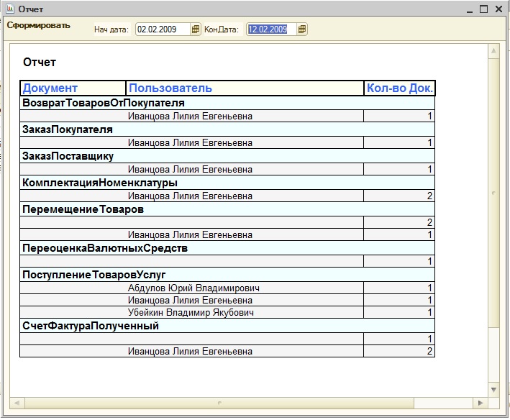Select the ПереоценкаВалютныхСредств group row
Image resolution: width=510 pixels, height=420 pixels.
click(227, 248)
